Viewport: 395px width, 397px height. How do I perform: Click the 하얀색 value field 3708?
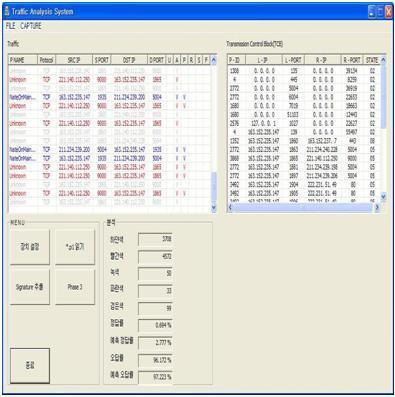coord(155,239)
